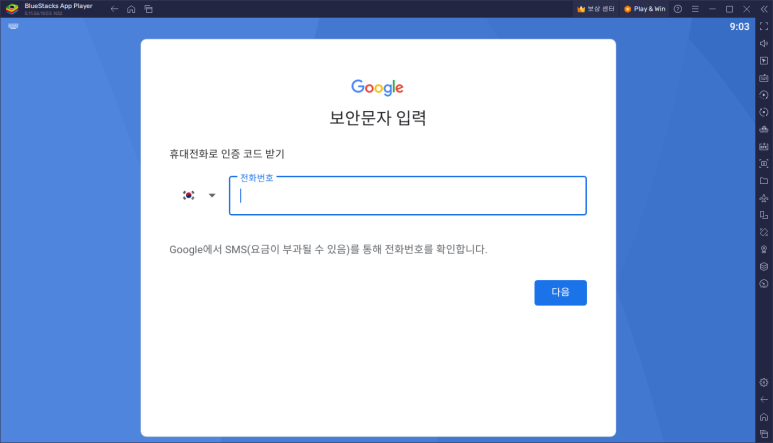Click the 보안문자 입력 heading
The image size is (773, 443).
pos(378,118)
